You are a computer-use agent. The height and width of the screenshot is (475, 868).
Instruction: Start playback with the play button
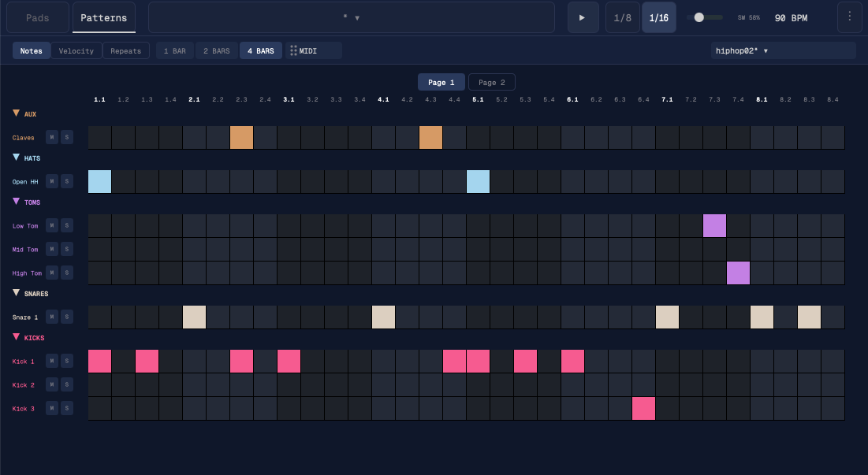pyautogui.click(x=583, y=17)
